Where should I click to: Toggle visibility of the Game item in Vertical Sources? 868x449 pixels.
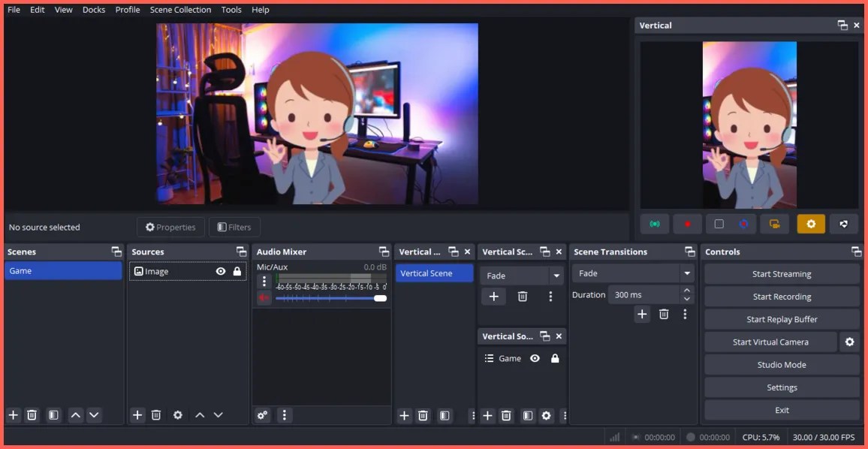535,359
